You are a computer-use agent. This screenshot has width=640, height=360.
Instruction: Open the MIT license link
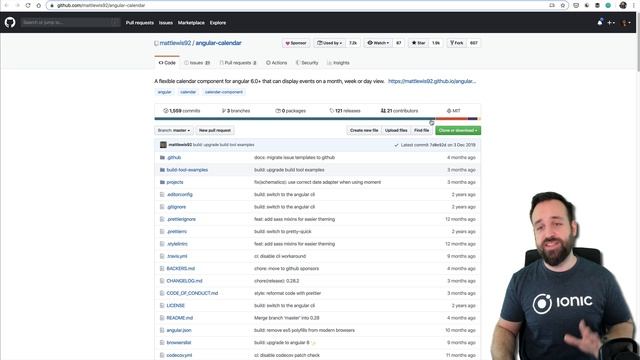(x=453, y=111)
